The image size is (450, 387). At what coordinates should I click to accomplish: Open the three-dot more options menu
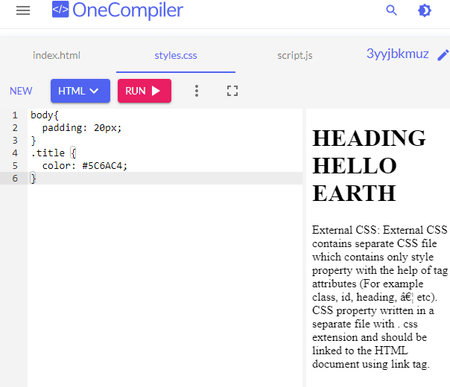(x=197, y=91)
